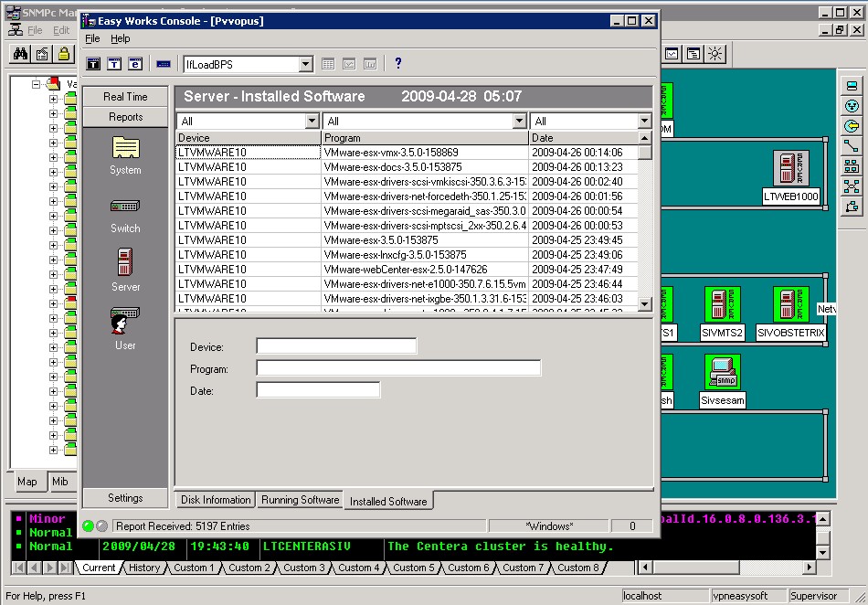This screenshot has width=868, height=605.
Task: Select the LTWEB1000 server icon on map
Action: click(x=791, y=168)
